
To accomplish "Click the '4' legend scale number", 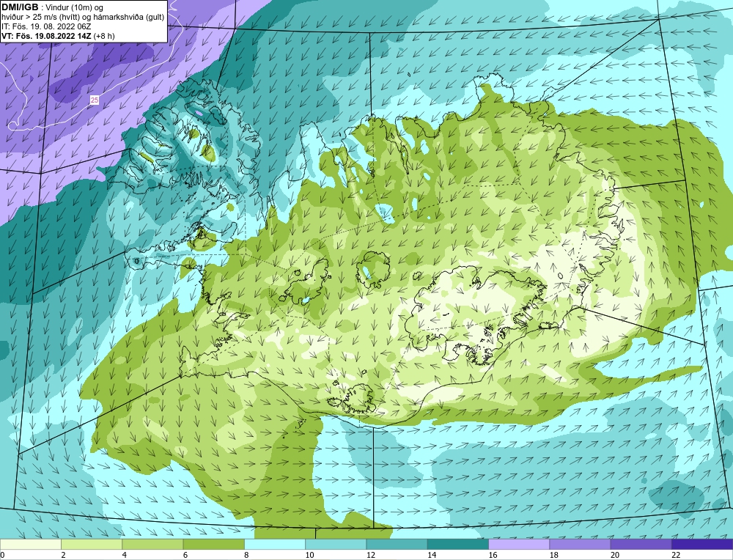I will click(125, 555).
